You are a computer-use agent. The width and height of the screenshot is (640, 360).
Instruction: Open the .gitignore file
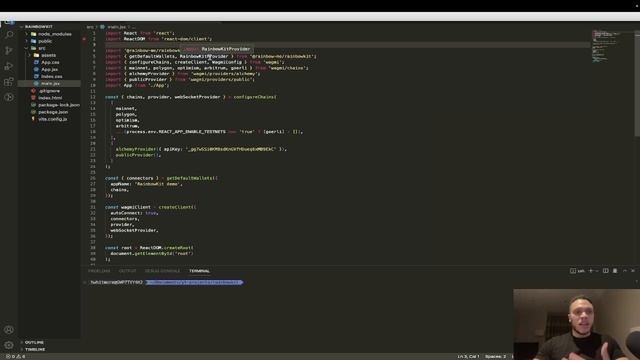[x=49, y=91]
